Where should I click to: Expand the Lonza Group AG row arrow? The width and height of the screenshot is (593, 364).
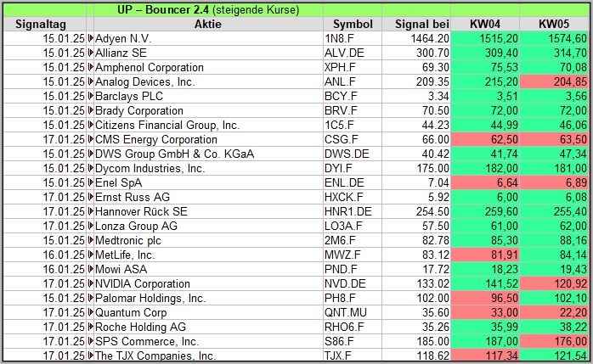(91, 227)
